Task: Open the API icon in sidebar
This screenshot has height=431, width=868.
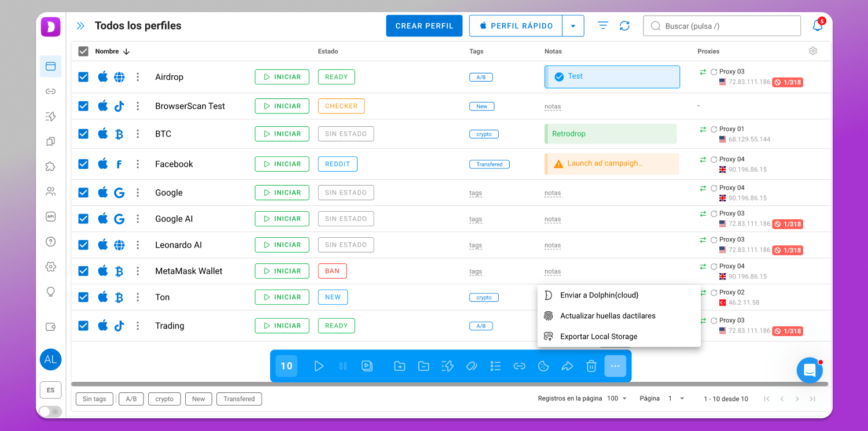Action: tap(50, 216)
